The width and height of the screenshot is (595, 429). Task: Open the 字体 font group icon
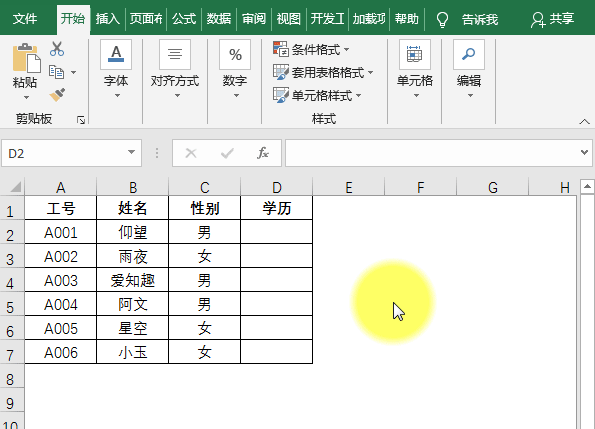click(x=116, y=55)
